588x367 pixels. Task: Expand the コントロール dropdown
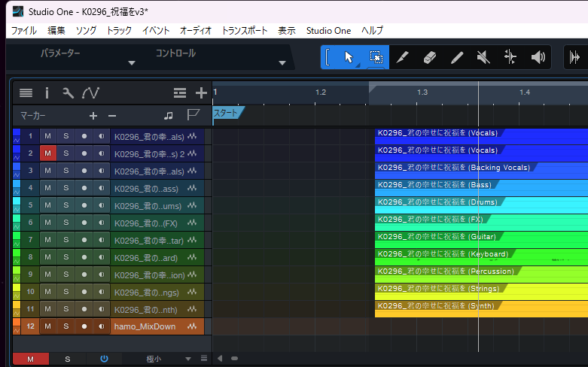coord(282,62)
